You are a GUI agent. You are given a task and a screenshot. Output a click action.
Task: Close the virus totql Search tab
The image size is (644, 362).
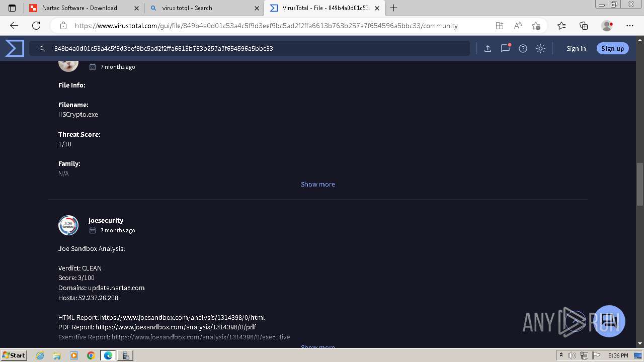(257, 8)
